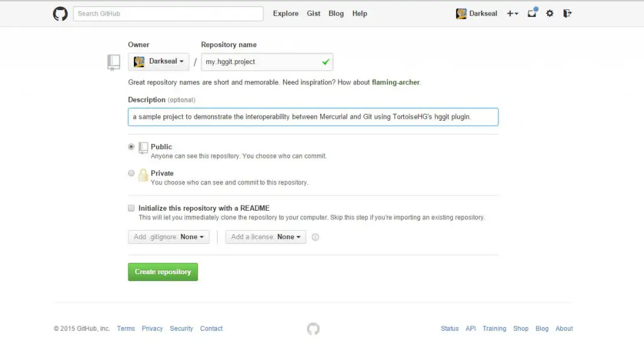Open the About footer link
This screenshot has width=644, height=344.
click(x=564, y=328)
